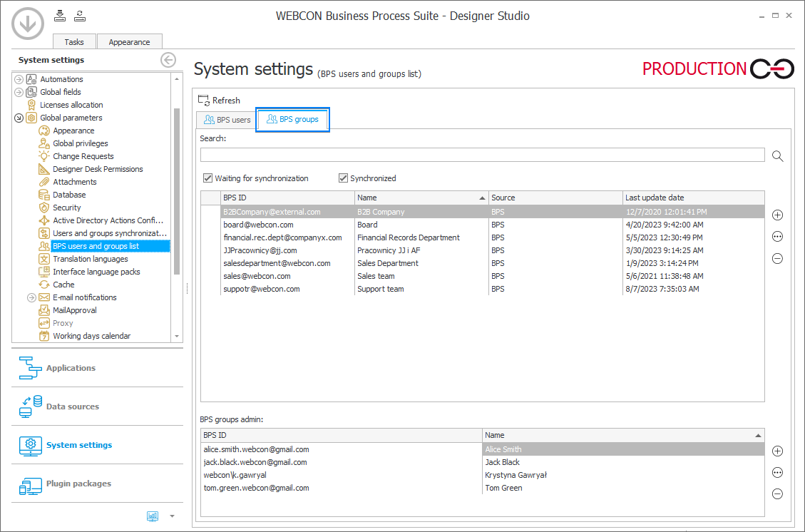The width and height of the screenshot is (805, 532).
Task: Click the first import icon in title bar
Action: tap(60, 16)
